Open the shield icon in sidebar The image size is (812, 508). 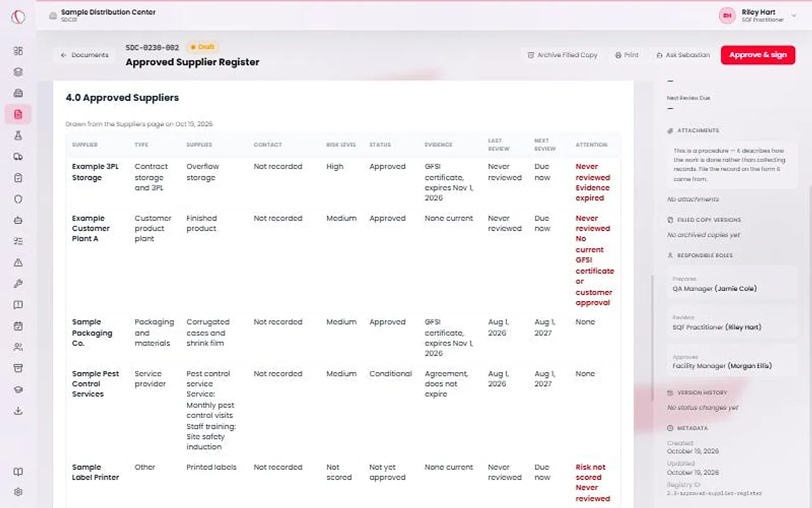(18, 199)
